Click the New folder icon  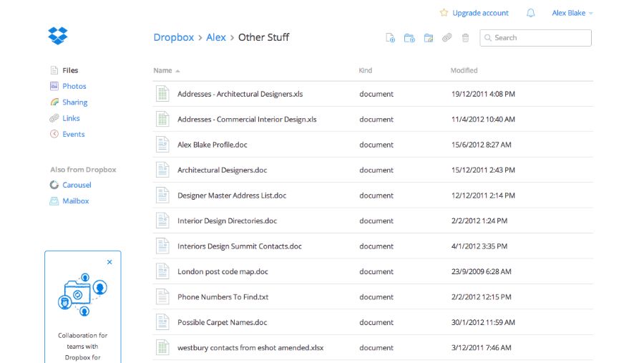[409, 38]
